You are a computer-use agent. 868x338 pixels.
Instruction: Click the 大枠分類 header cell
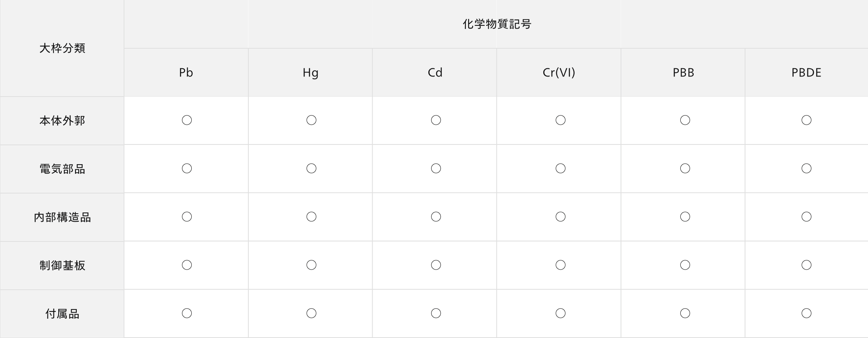[62, 48]
